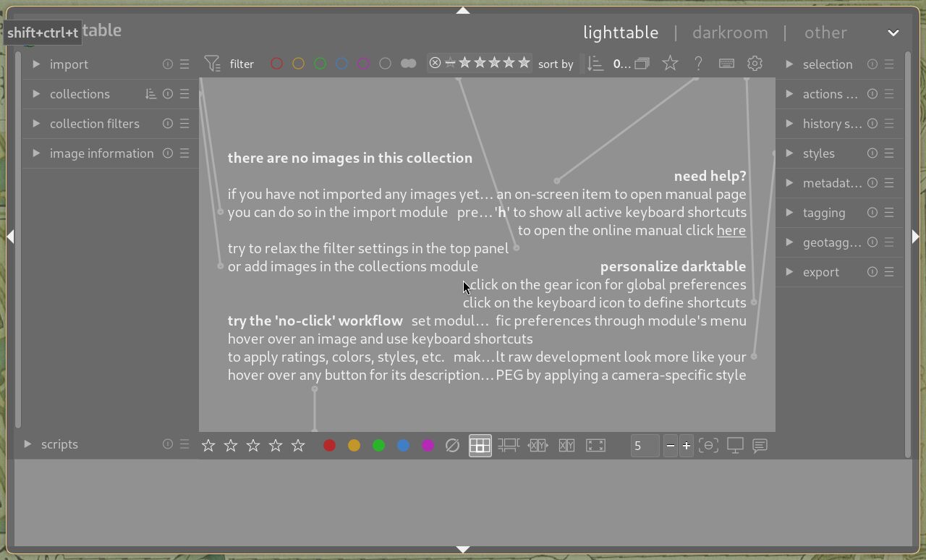Select culling fixed mode icon
Image resolution: width=926 pixels, height=560 pixels.
pyautogui.click(x=538, y=446)
